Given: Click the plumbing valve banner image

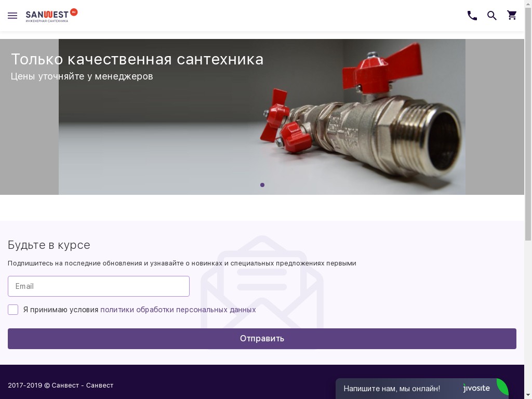Looking at the screenshot, I should 262,117.
